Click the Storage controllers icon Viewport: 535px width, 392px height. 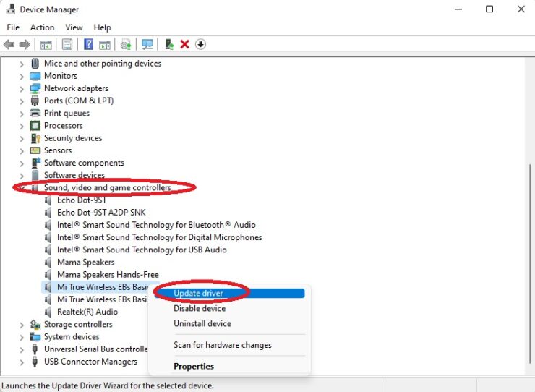[x=35, y=325]
